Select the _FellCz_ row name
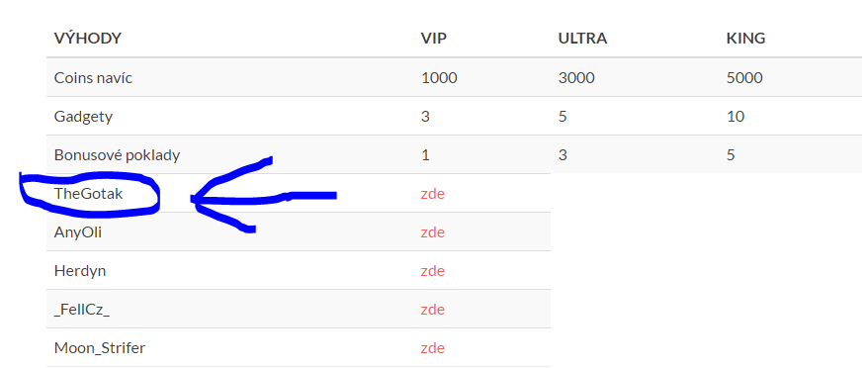The height and width of the screenshot is (368, 868). coord(82,310)
